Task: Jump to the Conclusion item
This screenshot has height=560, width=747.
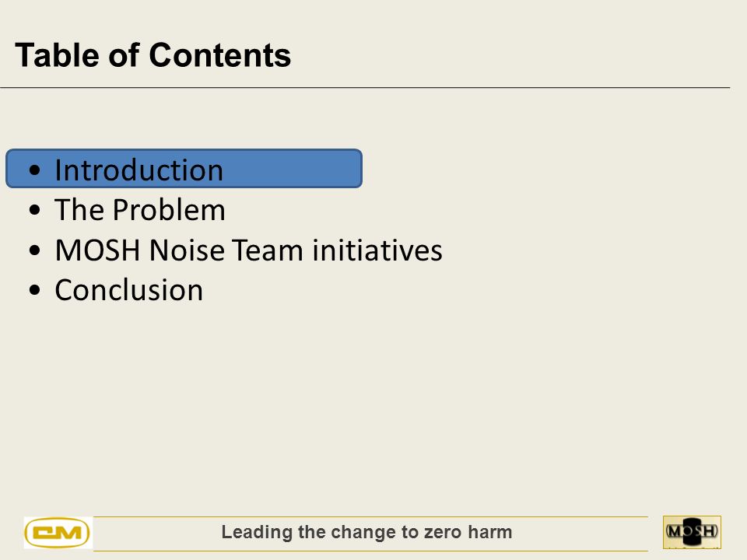Action: [128, 290]
